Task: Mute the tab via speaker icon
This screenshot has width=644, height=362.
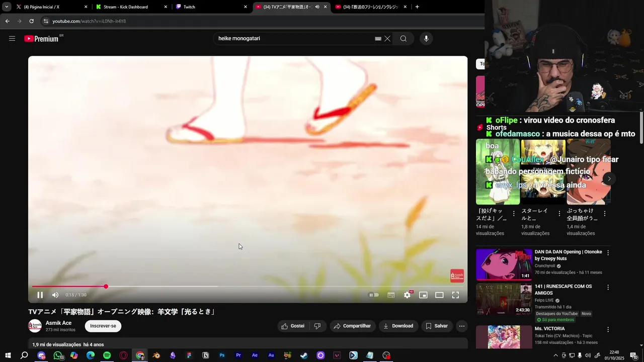Action: click(317, 7)
